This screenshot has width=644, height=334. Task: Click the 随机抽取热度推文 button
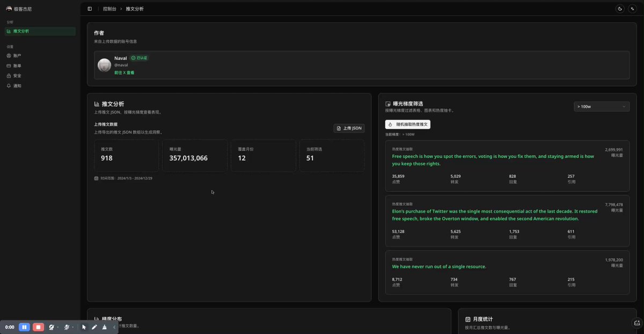click(408, 124)
